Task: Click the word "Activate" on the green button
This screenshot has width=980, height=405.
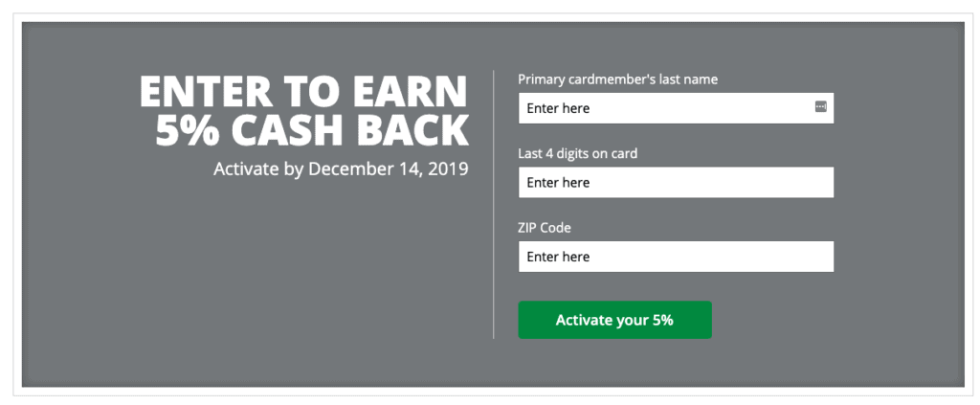Action: point(583,320)
